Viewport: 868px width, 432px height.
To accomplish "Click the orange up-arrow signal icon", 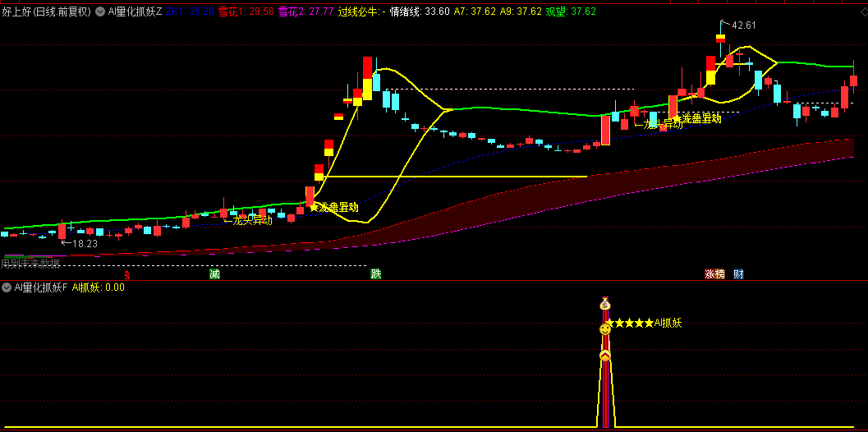I will tap(605, 356).
